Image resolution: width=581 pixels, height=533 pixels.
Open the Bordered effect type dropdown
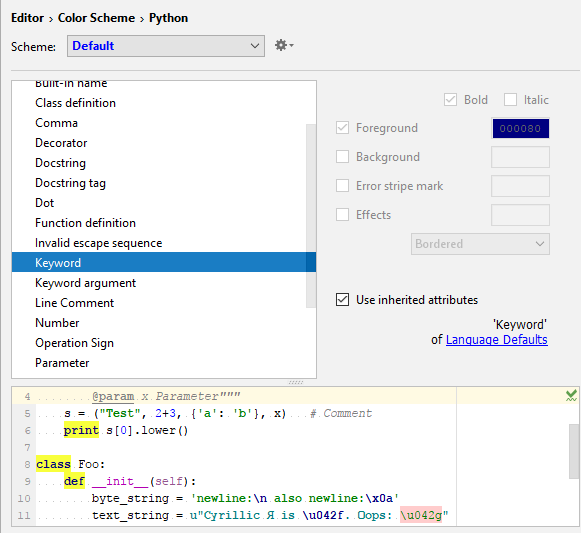[480, 244]
